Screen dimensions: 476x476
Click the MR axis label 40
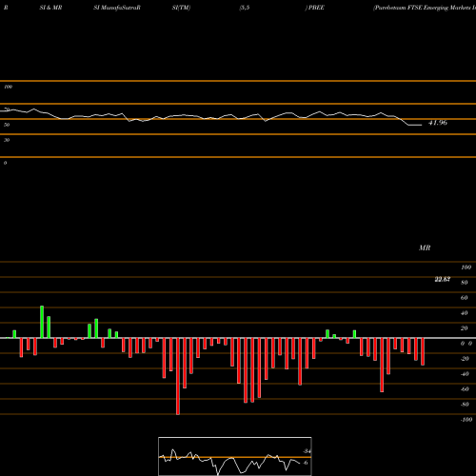tap(465, 313)
